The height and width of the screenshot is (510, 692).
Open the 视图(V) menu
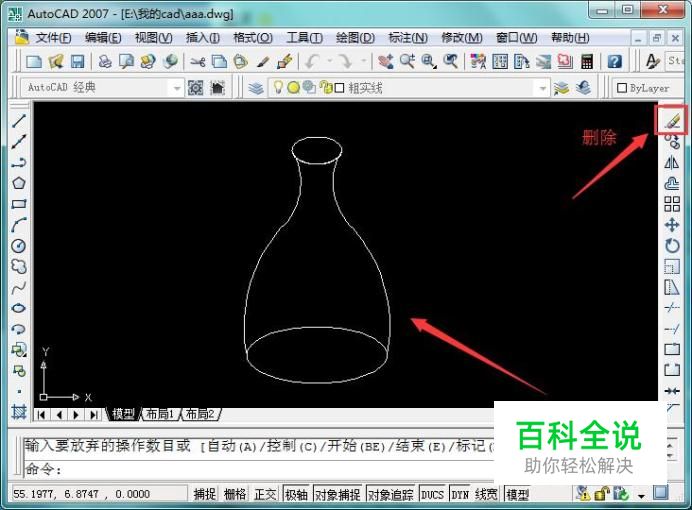153,38
